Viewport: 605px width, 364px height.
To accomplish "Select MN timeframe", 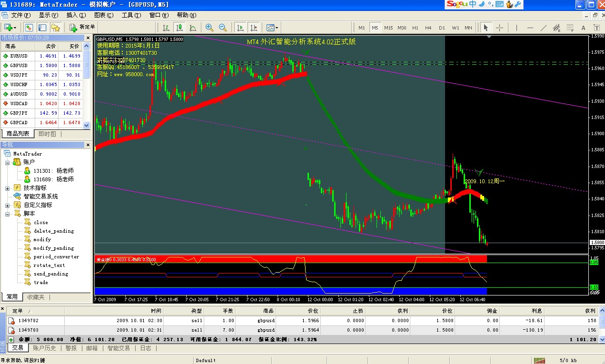I will pos(468,28).
